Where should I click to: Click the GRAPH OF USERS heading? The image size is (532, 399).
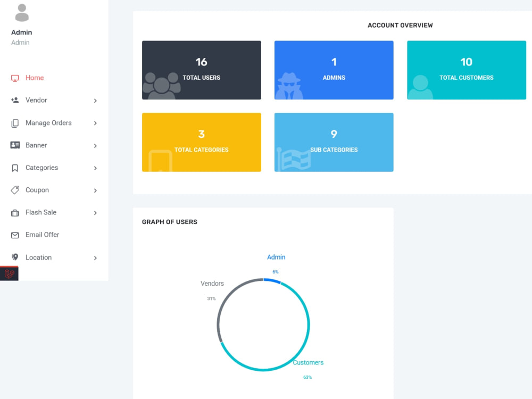[x=170, y=222]
